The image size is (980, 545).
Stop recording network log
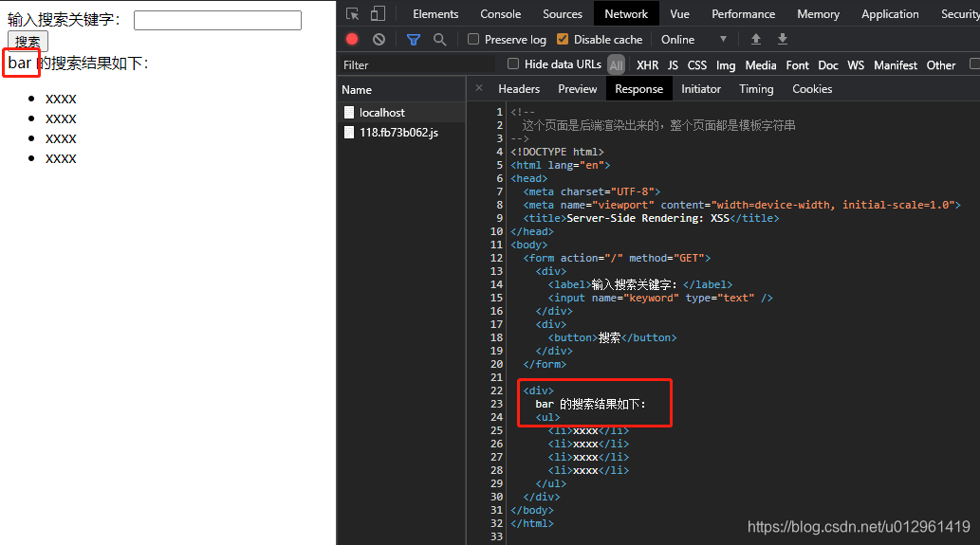pos(352,39)
